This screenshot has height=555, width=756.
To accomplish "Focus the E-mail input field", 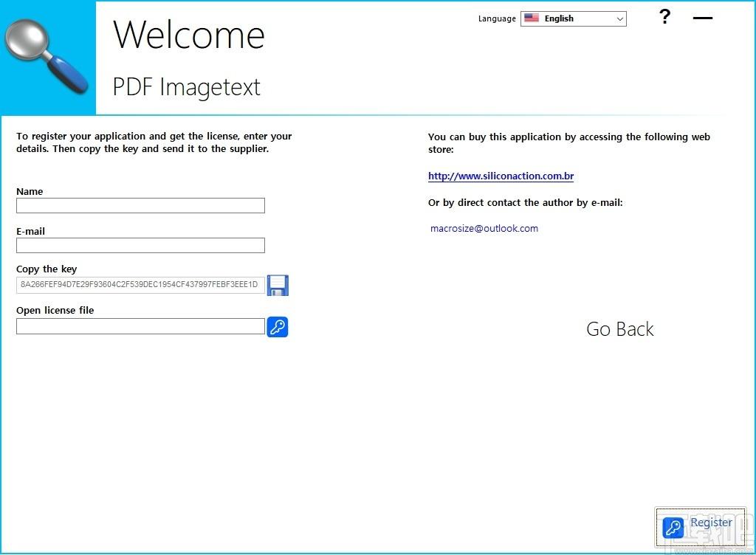I will pos(140,245).
